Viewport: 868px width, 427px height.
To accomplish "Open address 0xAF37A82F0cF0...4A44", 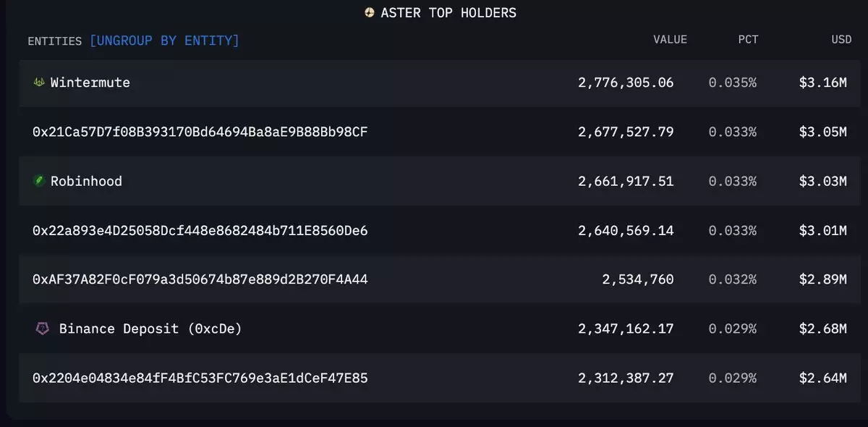I will pos(200,279).
